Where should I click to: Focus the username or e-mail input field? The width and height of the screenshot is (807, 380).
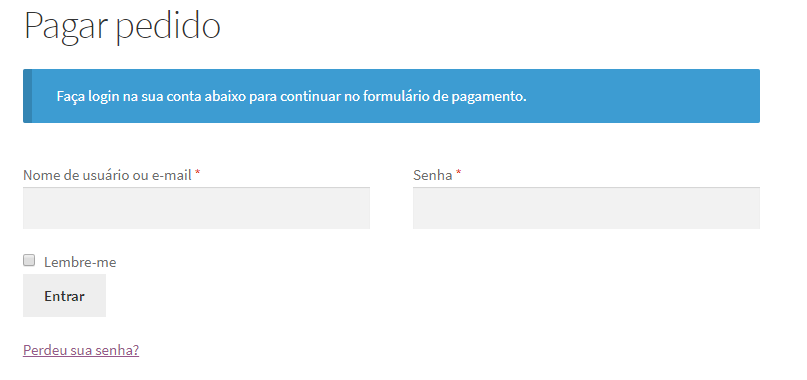click(x=196, y=208)
